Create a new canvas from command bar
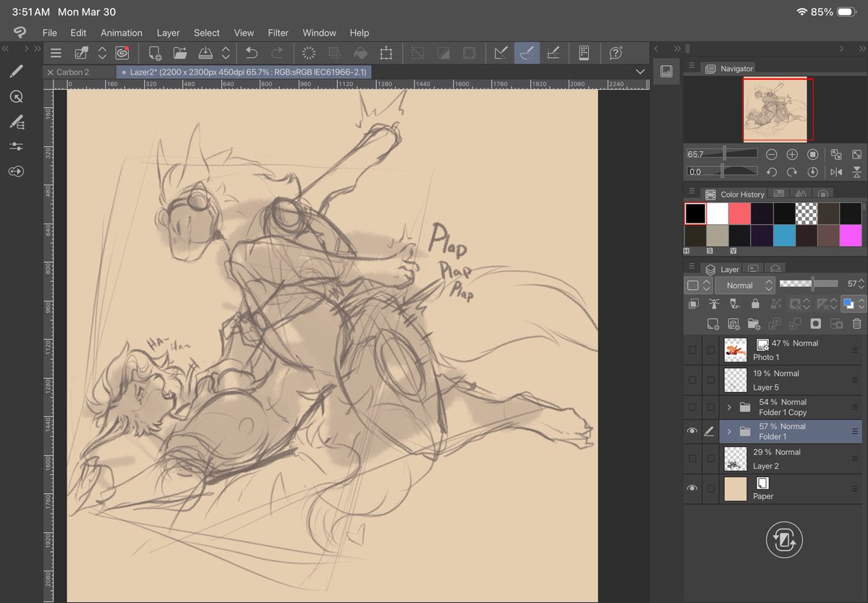Screen dimensions: 868x603 tap(154, 53)
